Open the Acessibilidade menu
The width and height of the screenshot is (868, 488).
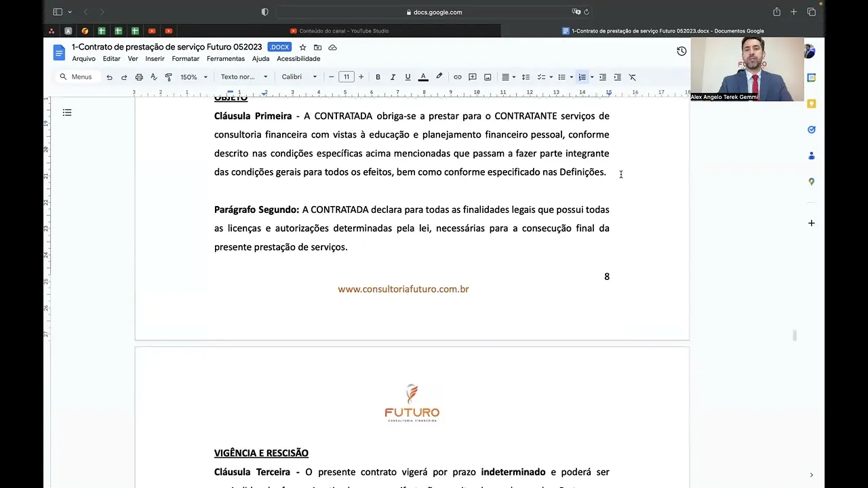point(298,59)
